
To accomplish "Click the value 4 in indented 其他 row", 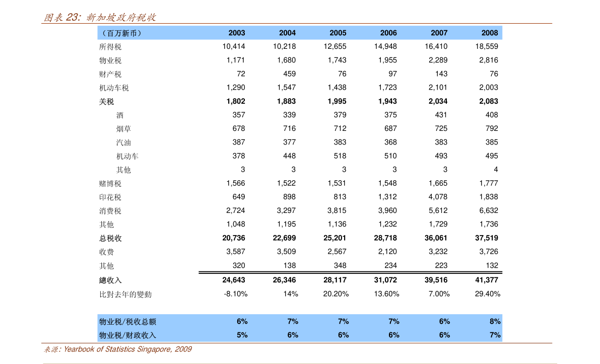I will [x=496, y=169].
